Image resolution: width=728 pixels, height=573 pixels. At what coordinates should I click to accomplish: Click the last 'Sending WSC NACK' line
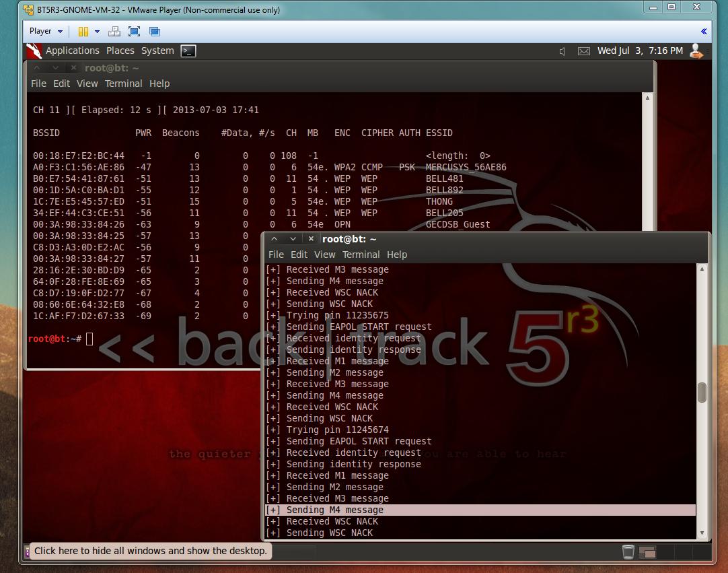[320, 533]
